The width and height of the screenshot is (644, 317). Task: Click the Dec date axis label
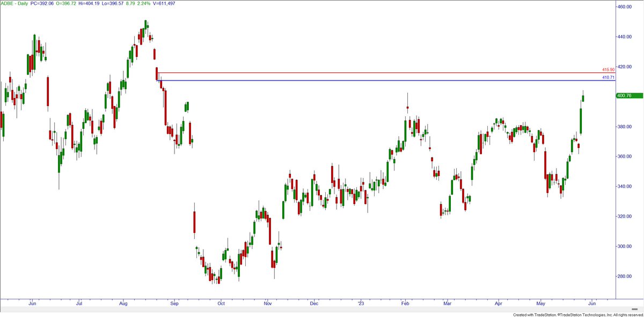pos(314,303)
